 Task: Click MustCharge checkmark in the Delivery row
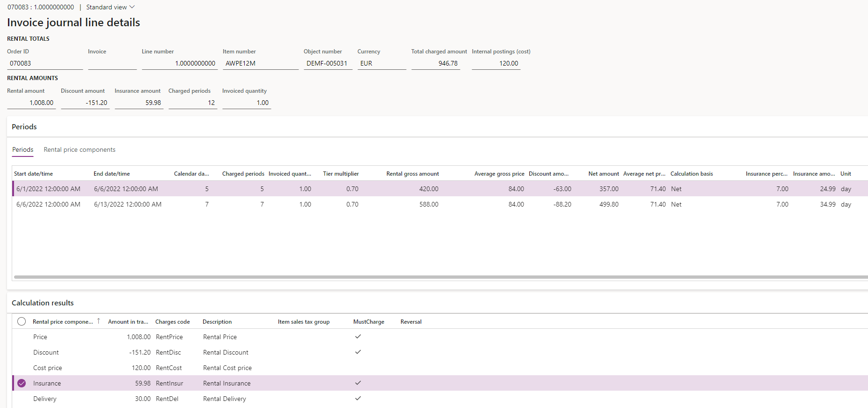click(x=358, y=398)
